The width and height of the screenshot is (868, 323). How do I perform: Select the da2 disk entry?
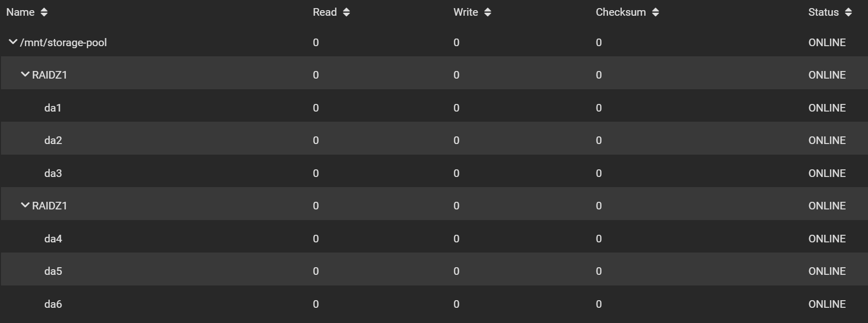coord(53,140)
